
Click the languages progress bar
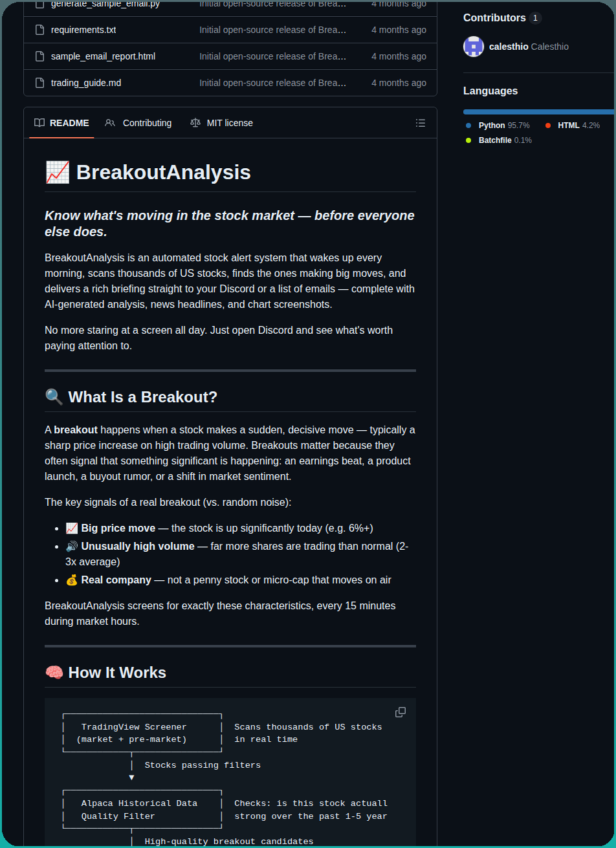point(539,112)
